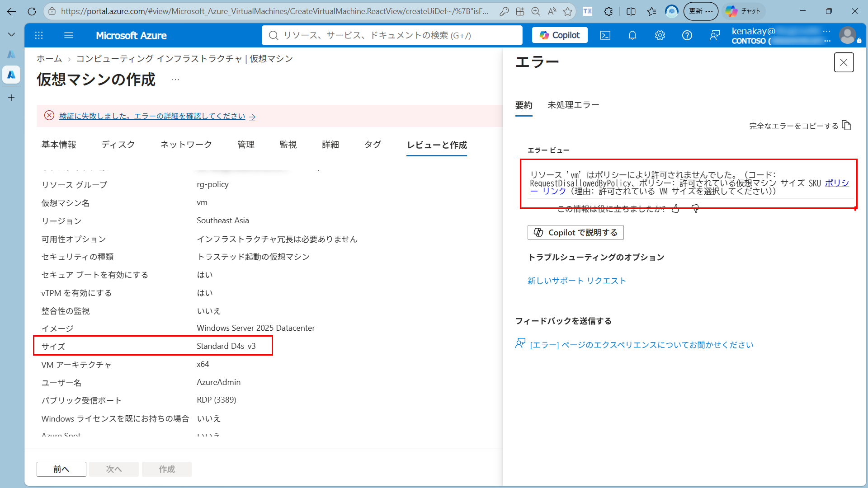This screenshot has width=868, height=488.
Task: Click Copilot で説明する button
Action: 576,233
